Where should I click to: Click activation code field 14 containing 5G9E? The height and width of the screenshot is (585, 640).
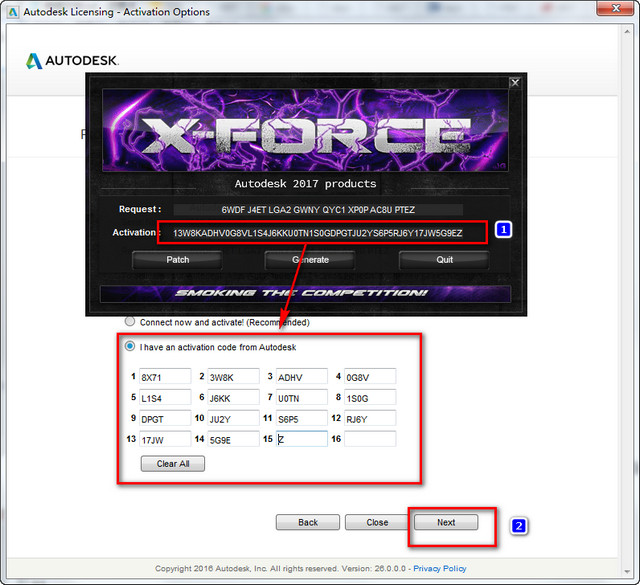coord(233,439)
